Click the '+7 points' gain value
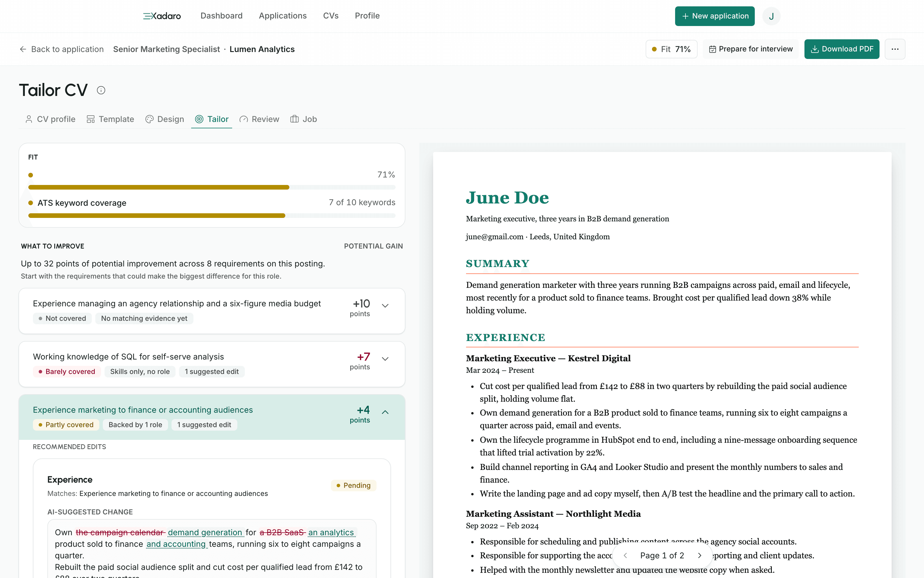The height and width of the screenshot is (578, 924). pos(360,361)
